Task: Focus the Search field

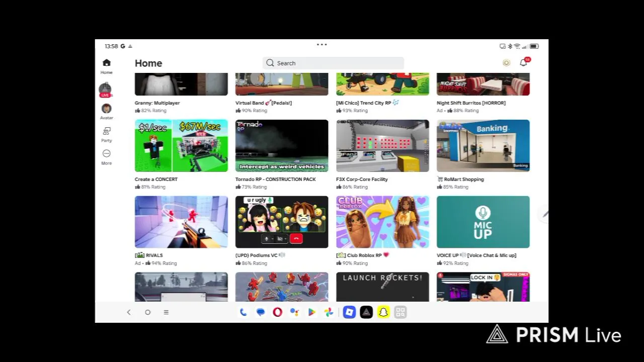Action: tap(333, 63)
